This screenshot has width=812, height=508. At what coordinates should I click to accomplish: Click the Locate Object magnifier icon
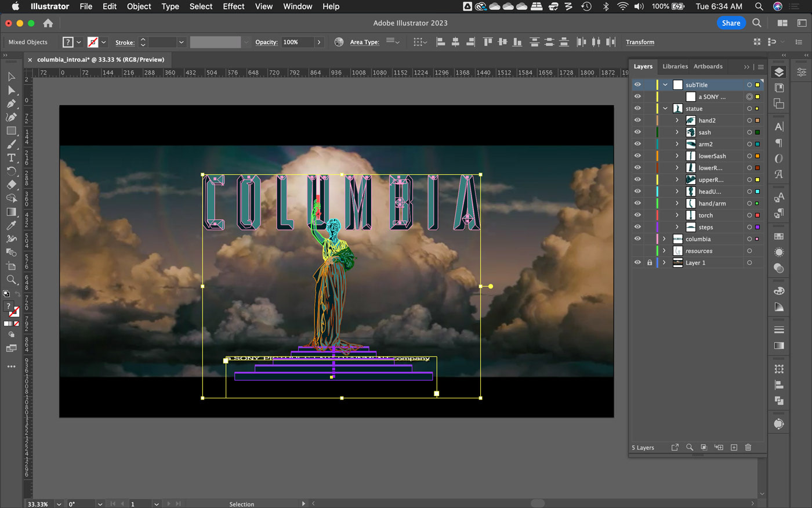click(690, 448)
